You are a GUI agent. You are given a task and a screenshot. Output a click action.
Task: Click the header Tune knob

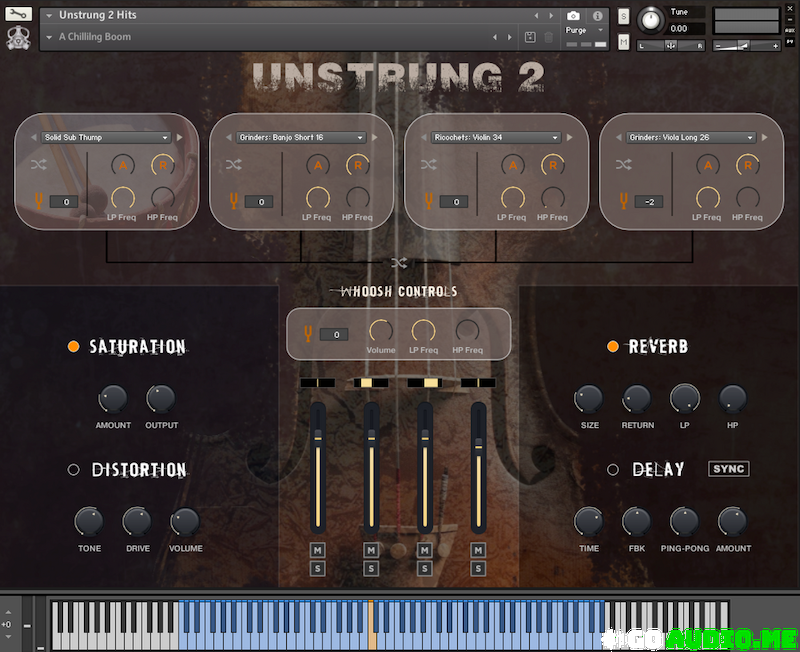click(x=650, y=20)
